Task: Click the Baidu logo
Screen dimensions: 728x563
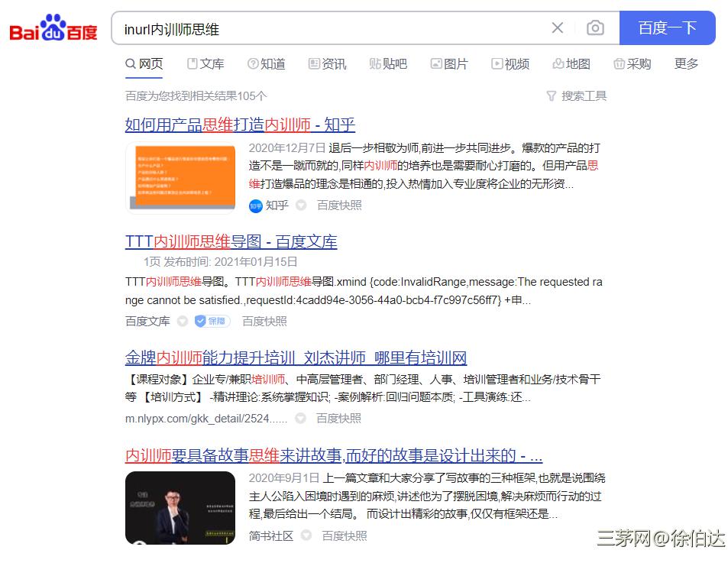Action: point(53,28)
